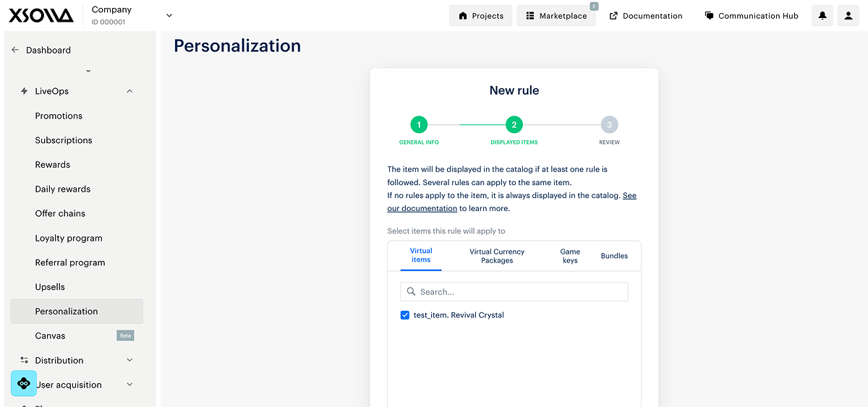Open the user account profile icon
The width and height of the screenshot is (868, 407).
(848, 16)
